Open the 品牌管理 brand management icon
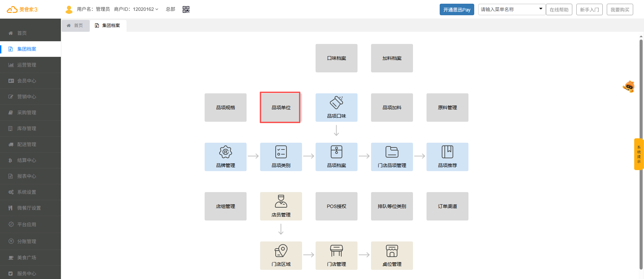The height and width of the screenshot is (279, 644). (225, 153)
